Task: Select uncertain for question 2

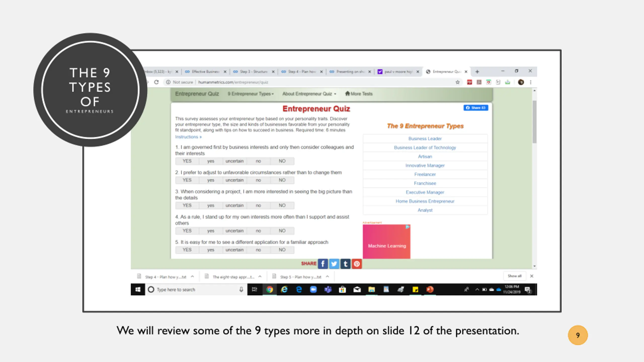Action: point(234,180)
